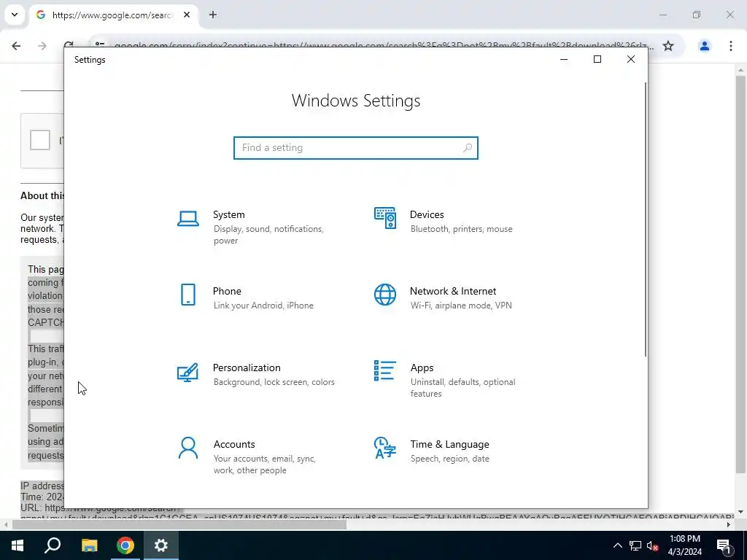Open the Network & Internet title

453,292
